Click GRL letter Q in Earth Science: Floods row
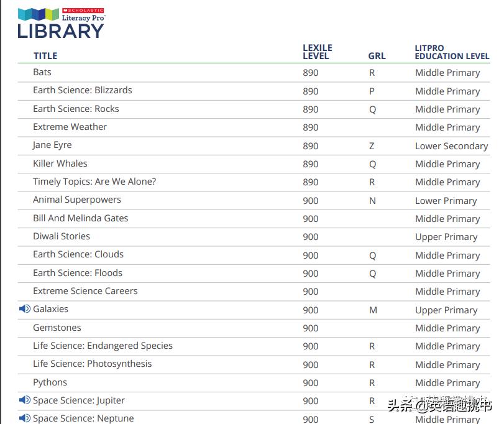The height and width of the screenshot is (424, 504). 372,274
